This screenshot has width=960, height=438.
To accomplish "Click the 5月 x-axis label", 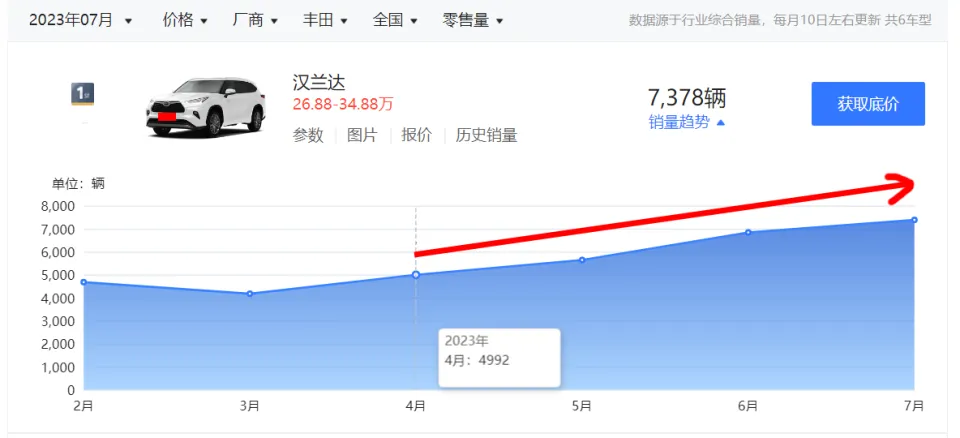I will (582, 405).
